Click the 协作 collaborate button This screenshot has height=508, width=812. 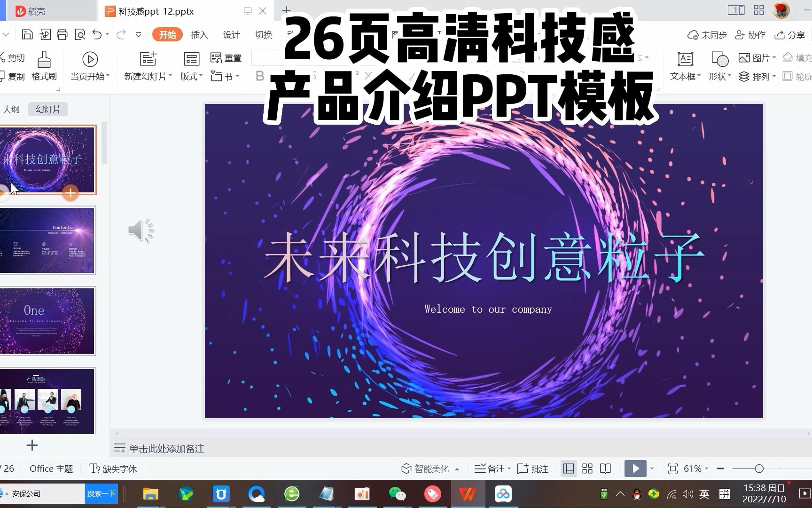750,35
